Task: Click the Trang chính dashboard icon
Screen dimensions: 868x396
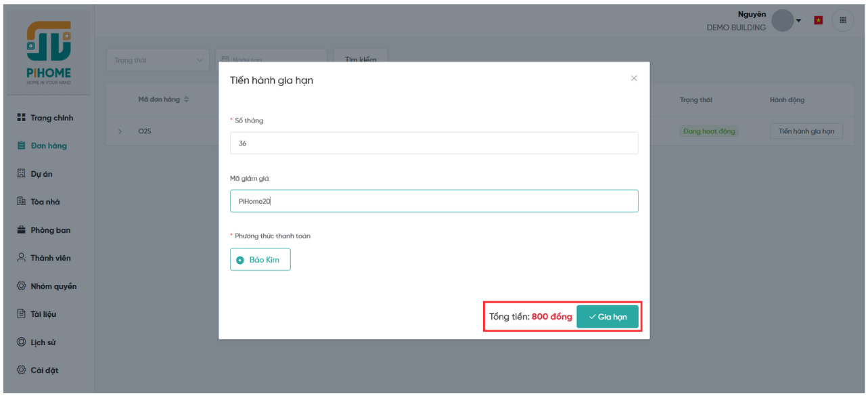Action: coord(21,118)
